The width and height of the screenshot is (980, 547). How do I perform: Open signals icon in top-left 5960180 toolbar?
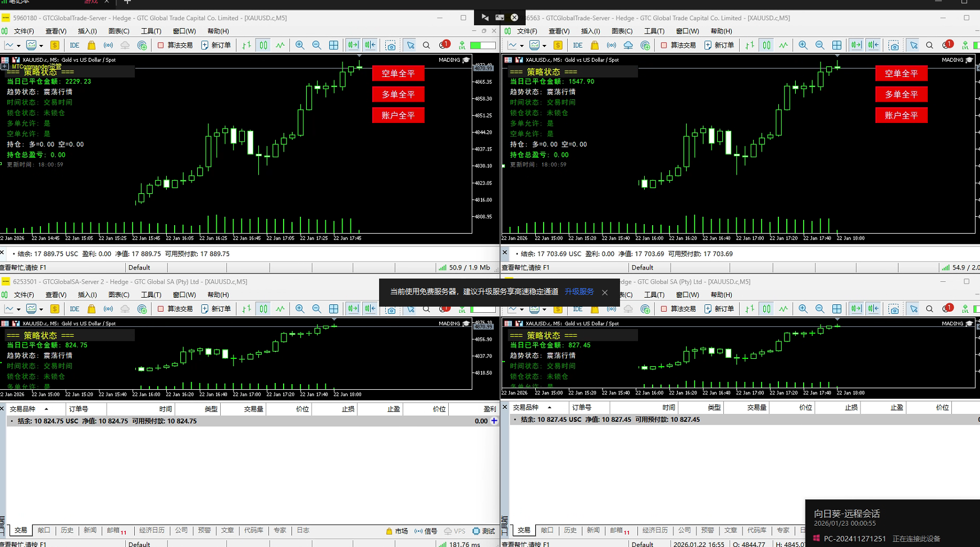pyautogui.click(x=108, y=45)
